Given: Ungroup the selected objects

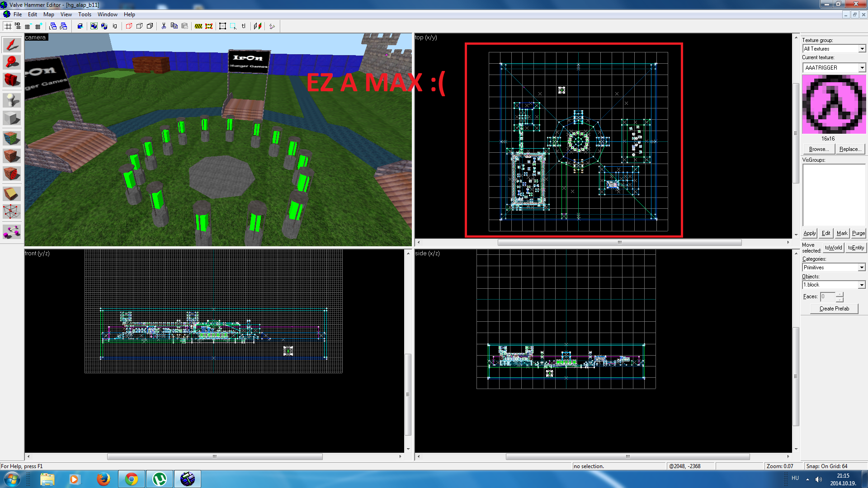Looking at the screenshot, I should point(104,26).
